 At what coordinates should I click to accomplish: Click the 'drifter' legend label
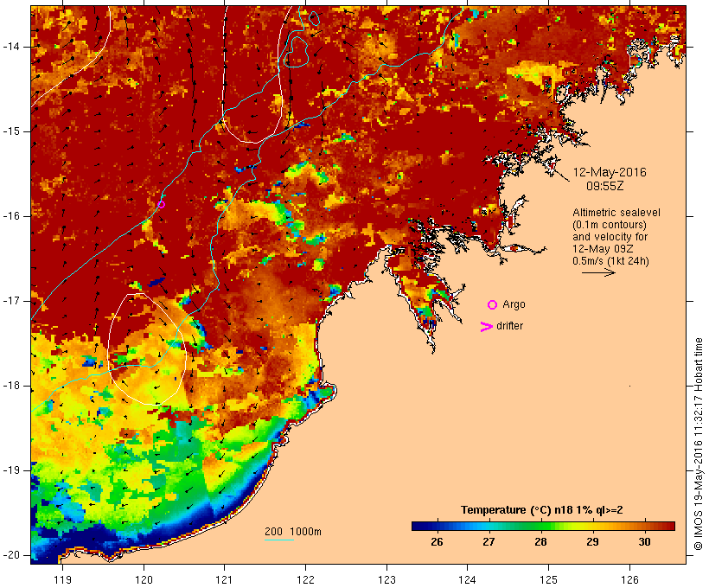coord(509,326)
